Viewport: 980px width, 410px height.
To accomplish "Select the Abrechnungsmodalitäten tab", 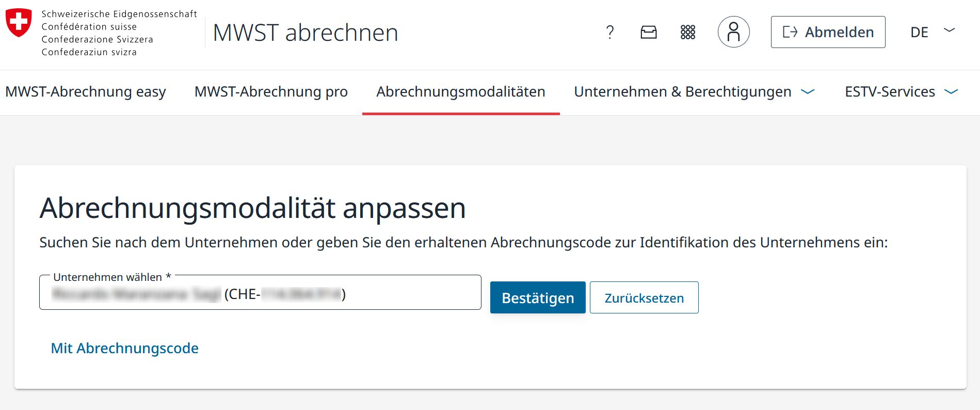I will click(461, 92).
